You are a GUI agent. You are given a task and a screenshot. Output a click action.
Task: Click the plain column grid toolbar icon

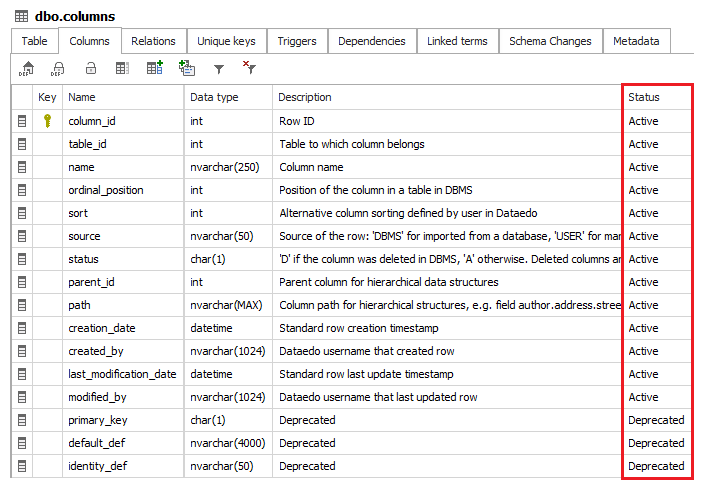coord(122,68)
